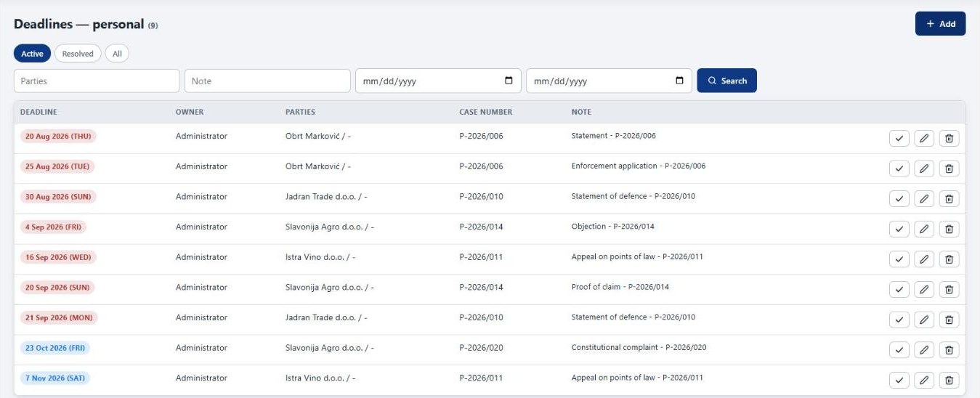Mark the Objection deadline as resolved

click(x=899, y=229)
